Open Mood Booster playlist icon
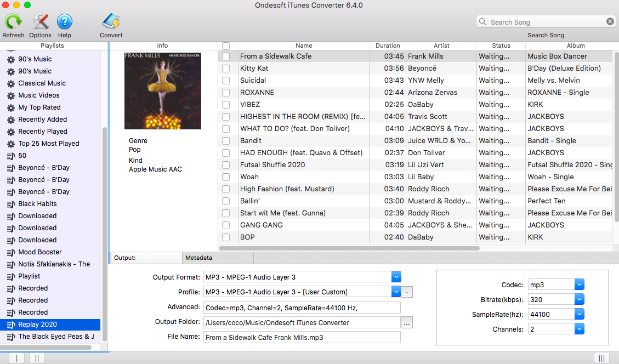The height and width of the screenshot is (364, 619). tap(11, 252)
